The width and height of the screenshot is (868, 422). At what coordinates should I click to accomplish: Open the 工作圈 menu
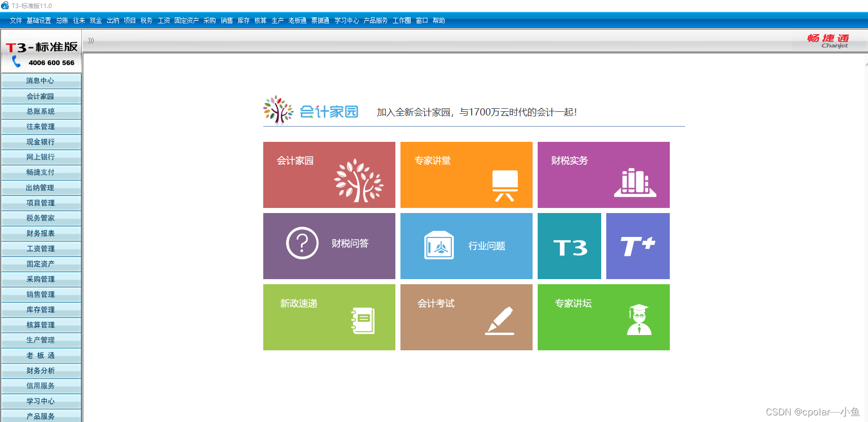(401, 20)
